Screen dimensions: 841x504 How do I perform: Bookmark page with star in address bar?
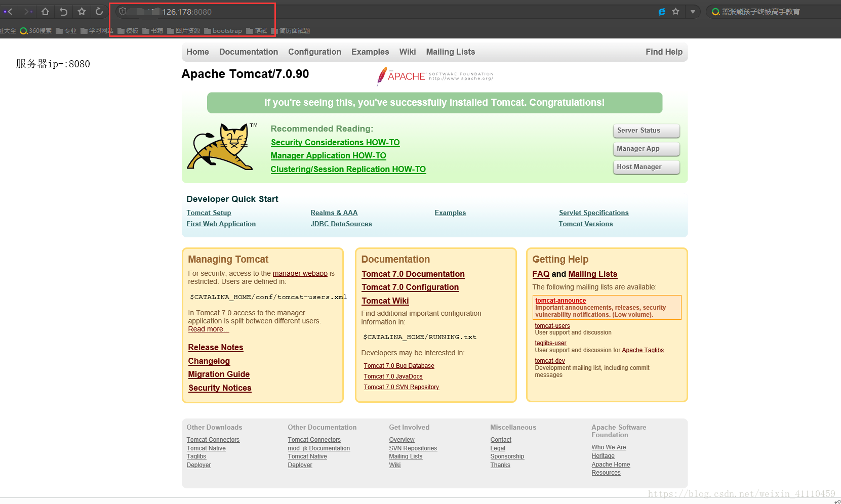click(x=675, y=12)
